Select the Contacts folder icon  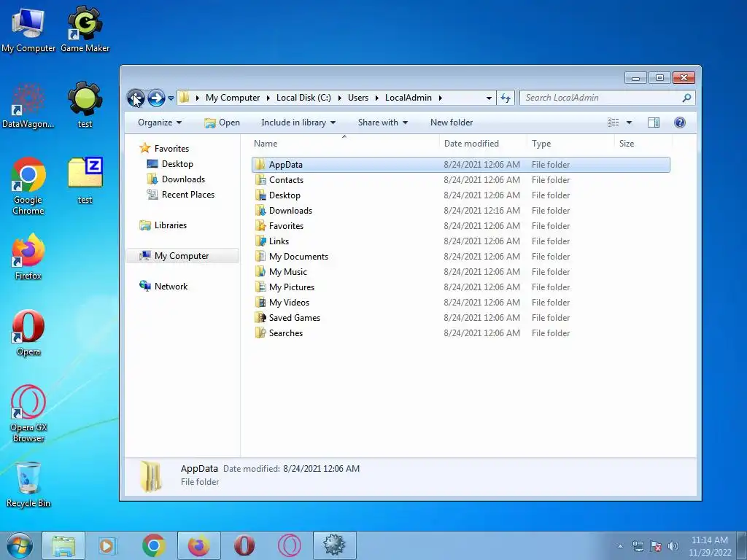(x=260, y=180)
